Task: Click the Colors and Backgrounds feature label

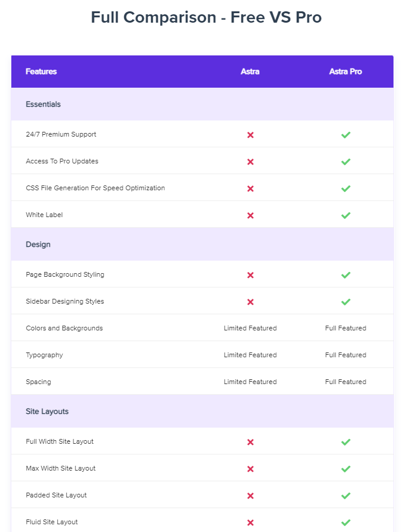Action: coord(64,328)
